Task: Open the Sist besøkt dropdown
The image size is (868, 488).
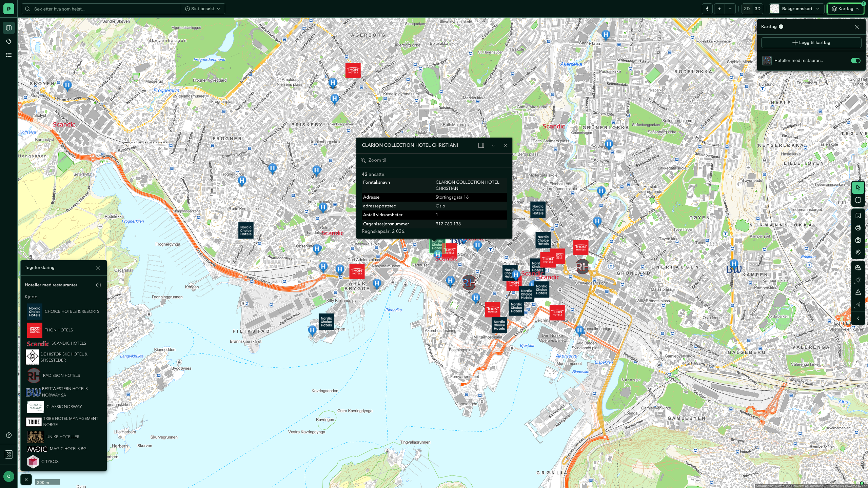Action: coord(202,9)
